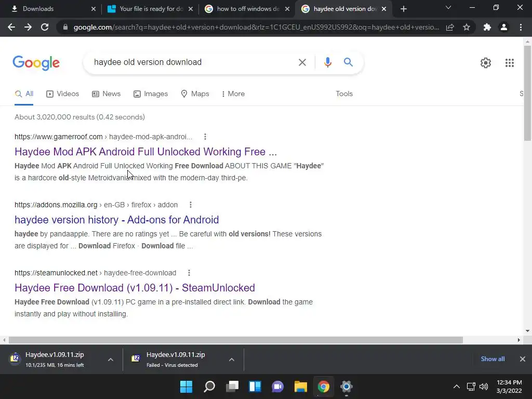Screen dimensions: 532x399
Task: Switch to 'Your file is ready' tab
Action: pyautogui.click(x=148, y=9)
